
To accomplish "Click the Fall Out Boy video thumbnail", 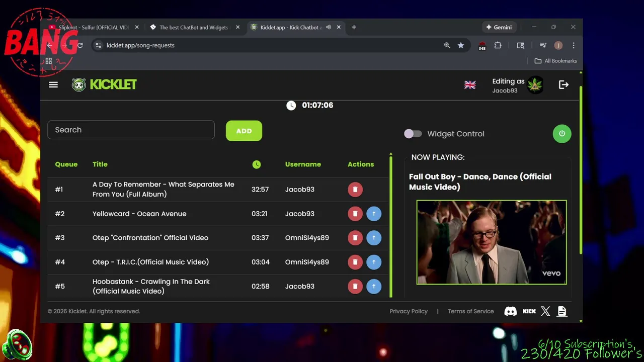I will tap(492, 242).
